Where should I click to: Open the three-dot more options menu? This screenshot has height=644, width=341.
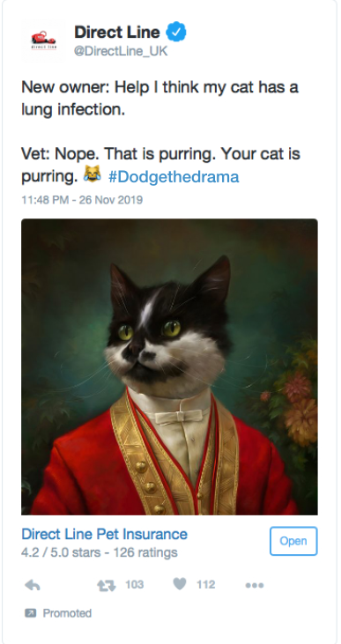[255, 585]
